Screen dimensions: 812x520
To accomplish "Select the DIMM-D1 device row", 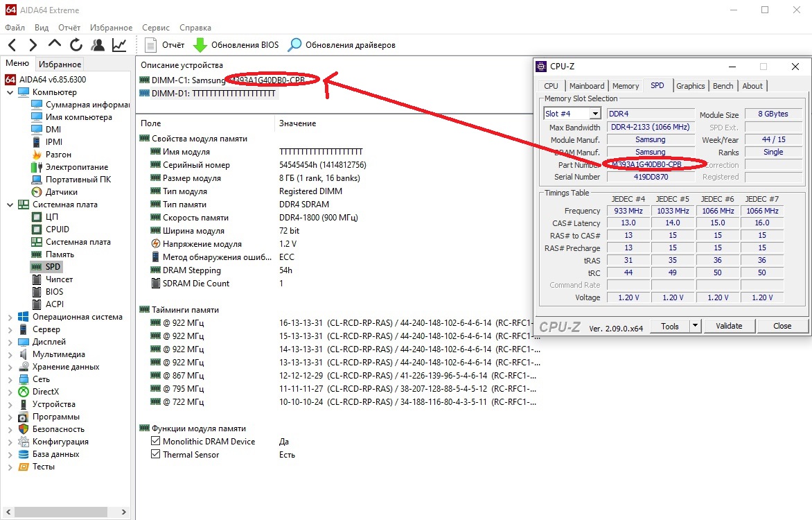I will click(208, 94).
